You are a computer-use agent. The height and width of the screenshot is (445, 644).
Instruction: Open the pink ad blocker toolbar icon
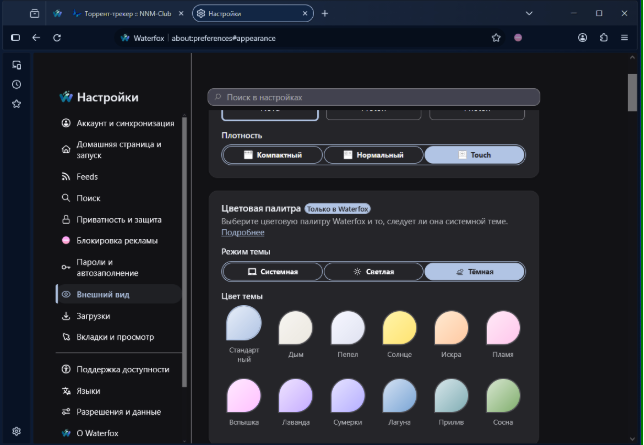[x=518, y=38]
